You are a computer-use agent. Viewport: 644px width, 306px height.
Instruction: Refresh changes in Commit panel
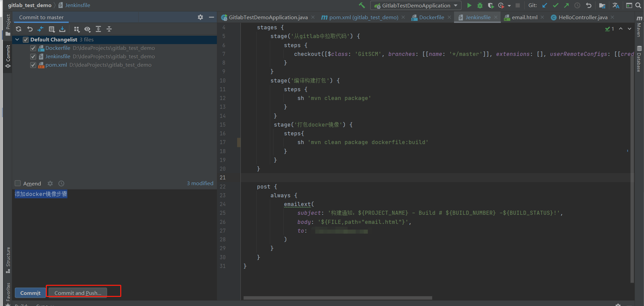(x=19, y=29)
